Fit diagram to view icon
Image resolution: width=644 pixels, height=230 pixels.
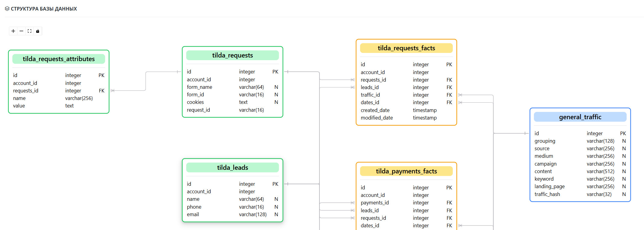point(30,31)
